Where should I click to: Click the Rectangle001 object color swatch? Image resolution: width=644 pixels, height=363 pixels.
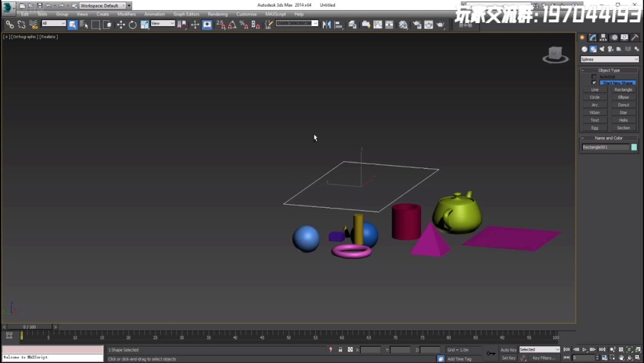coord(634,147)
